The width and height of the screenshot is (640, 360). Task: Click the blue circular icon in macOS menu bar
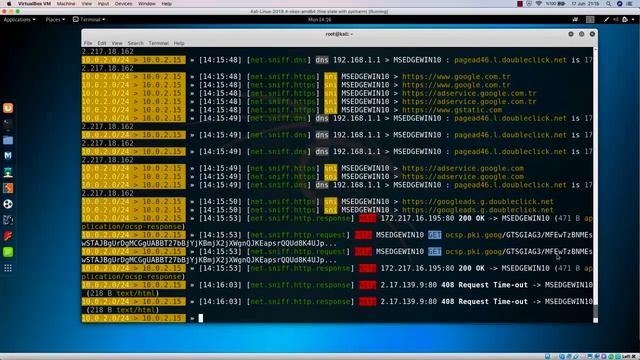coord(619,4)
